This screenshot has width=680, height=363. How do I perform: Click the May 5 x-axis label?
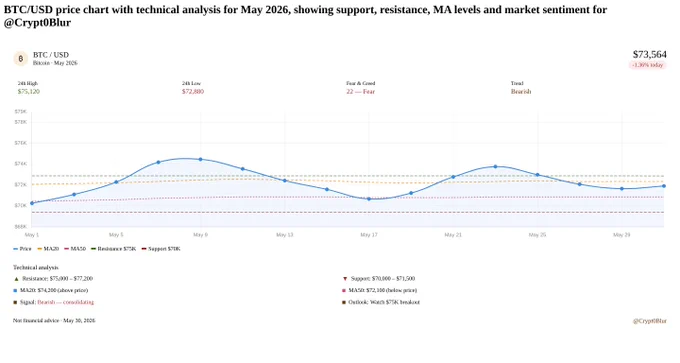[x=116, y=235]
